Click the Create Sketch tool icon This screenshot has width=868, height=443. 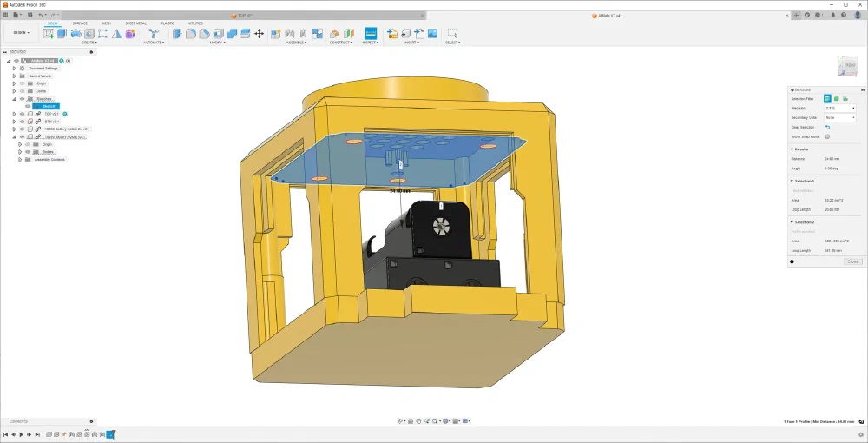point(49,33)
